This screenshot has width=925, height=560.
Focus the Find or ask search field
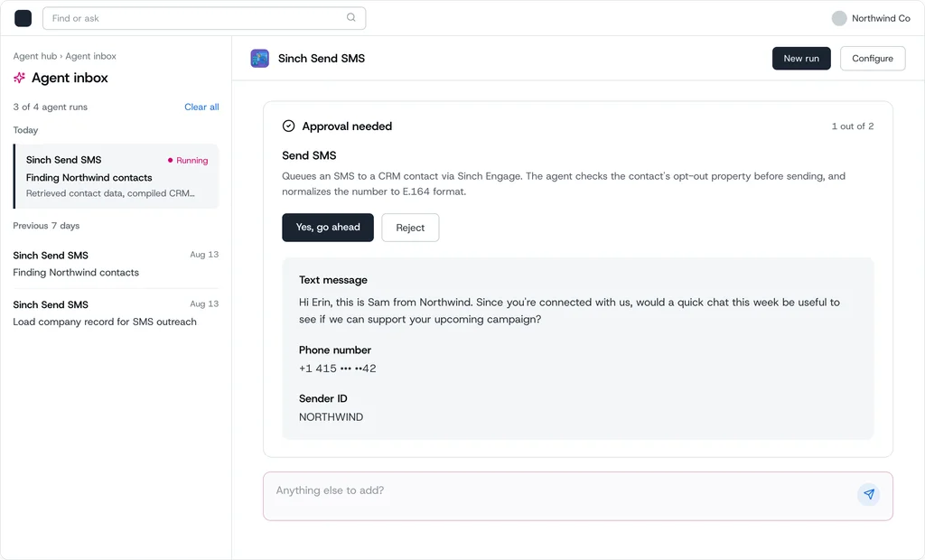pos(204,18)
